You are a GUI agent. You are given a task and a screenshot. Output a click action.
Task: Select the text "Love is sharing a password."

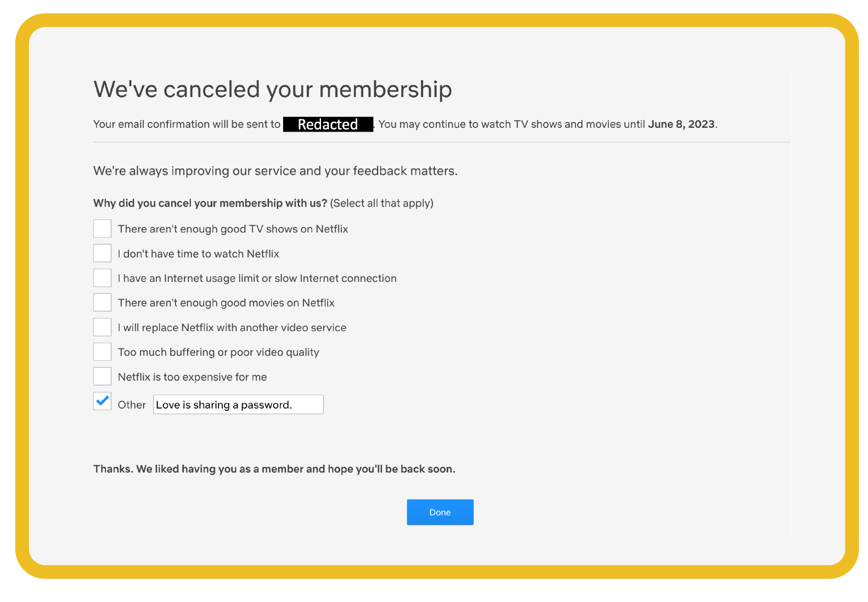click(x=222, y=405)
